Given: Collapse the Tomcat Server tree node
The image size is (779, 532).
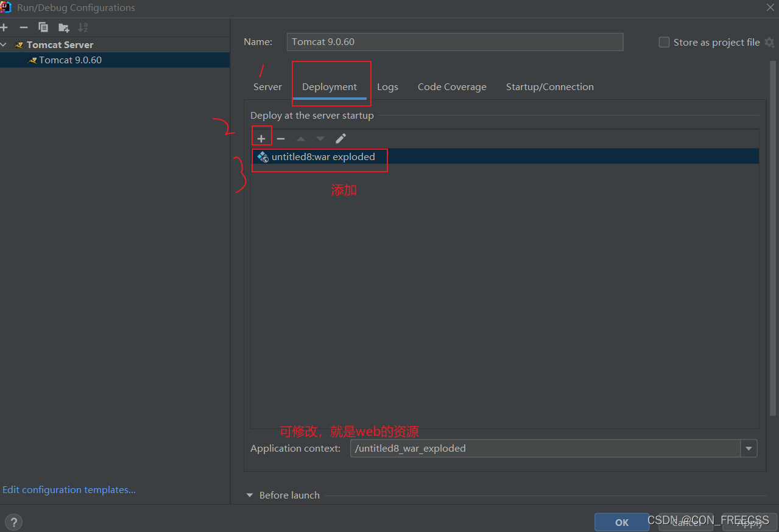Looking at the screenshot, I should [4, 45].
